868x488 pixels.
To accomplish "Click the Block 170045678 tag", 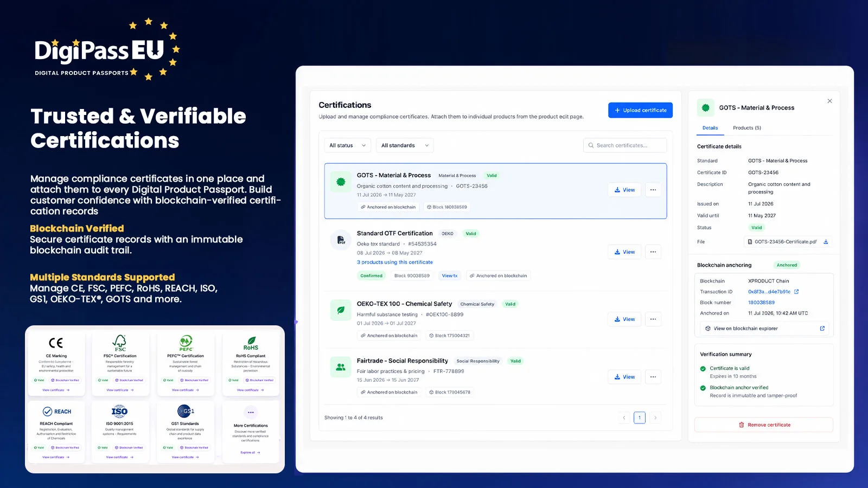I will tap(450, 392).
